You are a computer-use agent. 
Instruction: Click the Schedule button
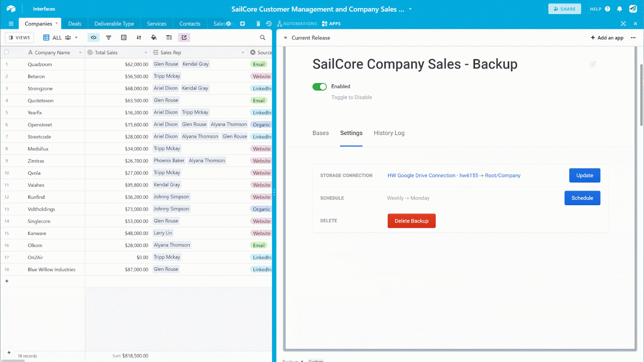(x=582, y=198)
